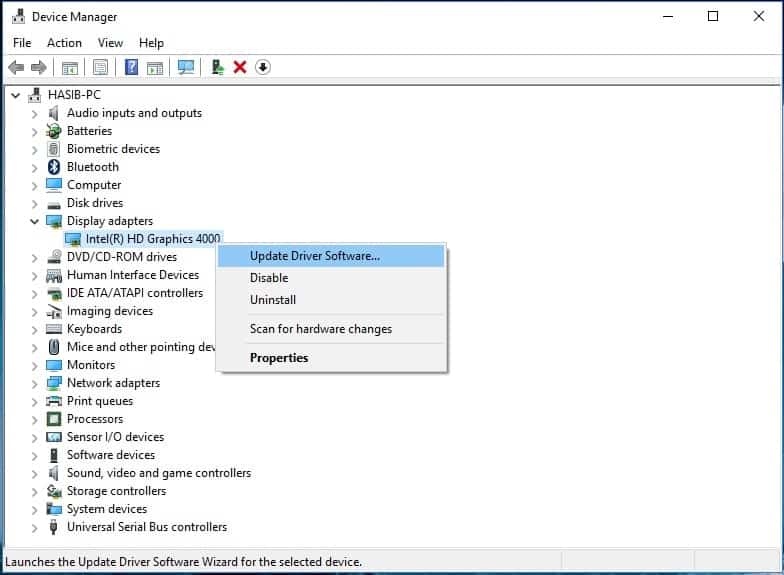
Task: Select the Sound, video and game controllers item
Action: coord(158,473)
